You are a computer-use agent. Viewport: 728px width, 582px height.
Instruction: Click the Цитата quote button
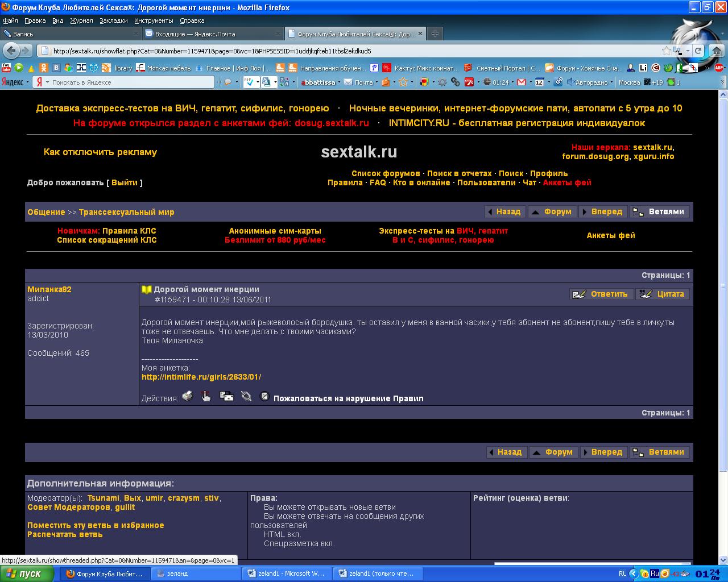pyautogui.click(x=663, y=294)
